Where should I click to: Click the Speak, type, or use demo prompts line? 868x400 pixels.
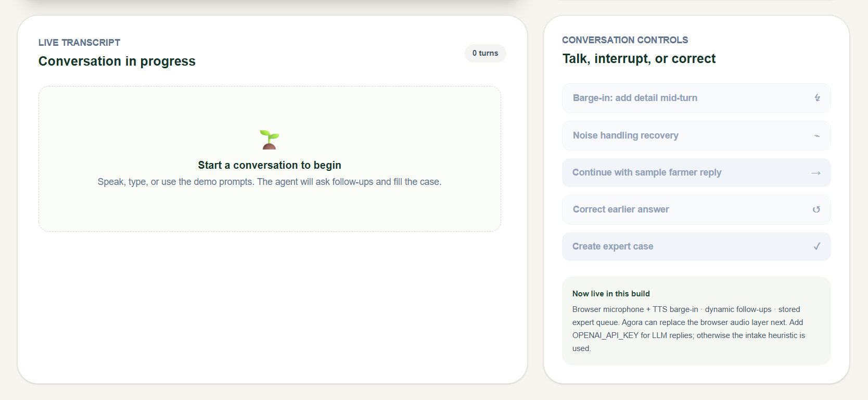[x=270, y=182]
